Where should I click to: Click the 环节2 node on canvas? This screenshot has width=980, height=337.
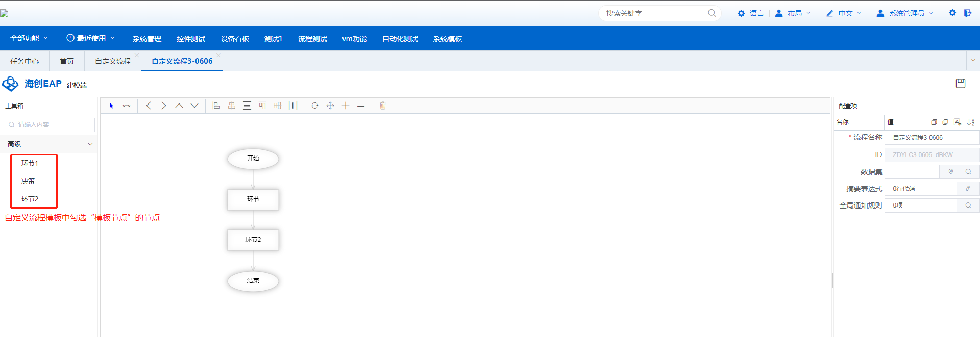253,240
